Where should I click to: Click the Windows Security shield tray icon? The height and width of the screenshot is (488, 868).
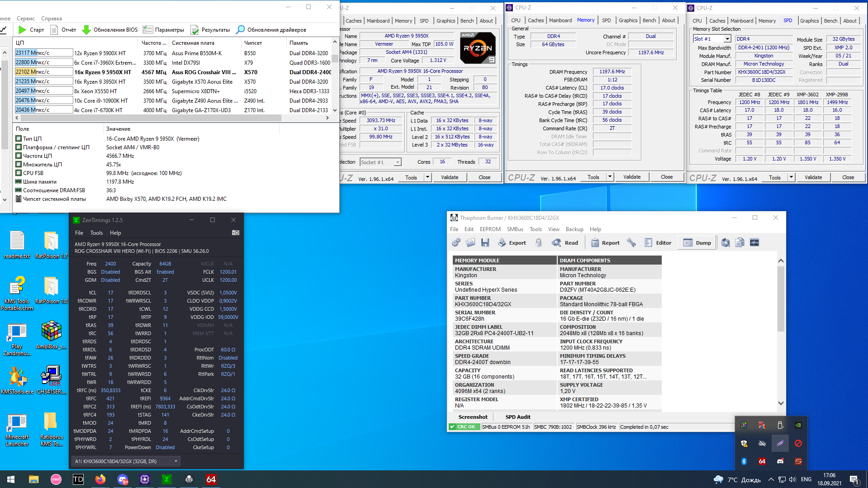coord(744,443)
